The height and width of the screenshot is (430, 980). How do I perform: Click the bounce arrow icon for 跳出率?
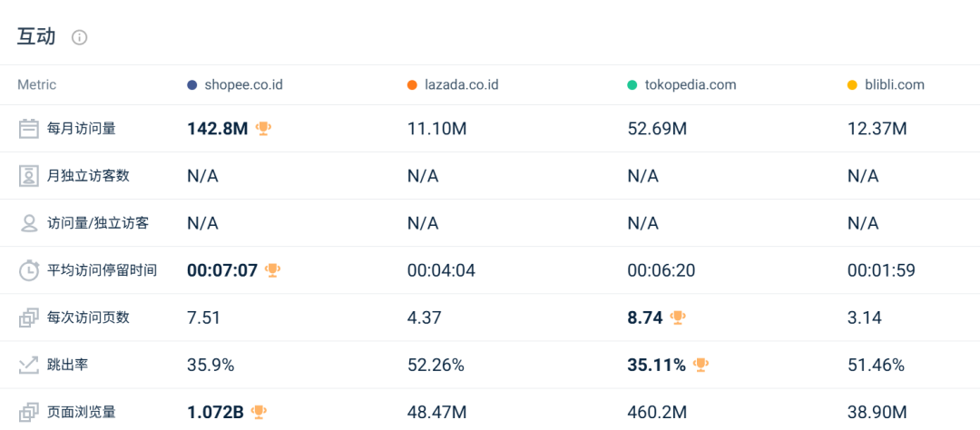(x=29, y=365)
